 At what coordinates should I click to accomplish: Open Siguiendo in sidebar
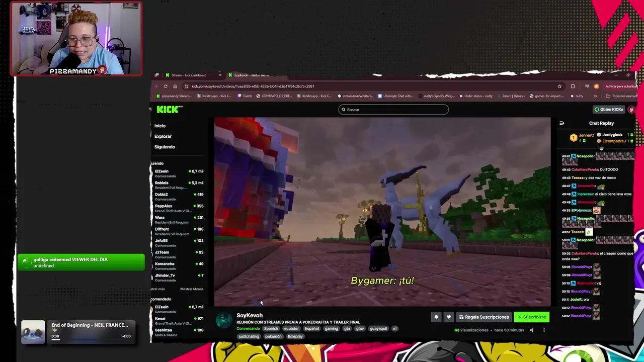click(165, 147)
